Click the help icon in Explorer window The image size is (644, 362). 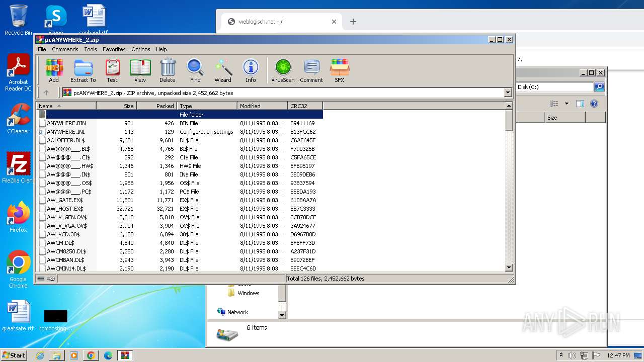coord(594,104)
